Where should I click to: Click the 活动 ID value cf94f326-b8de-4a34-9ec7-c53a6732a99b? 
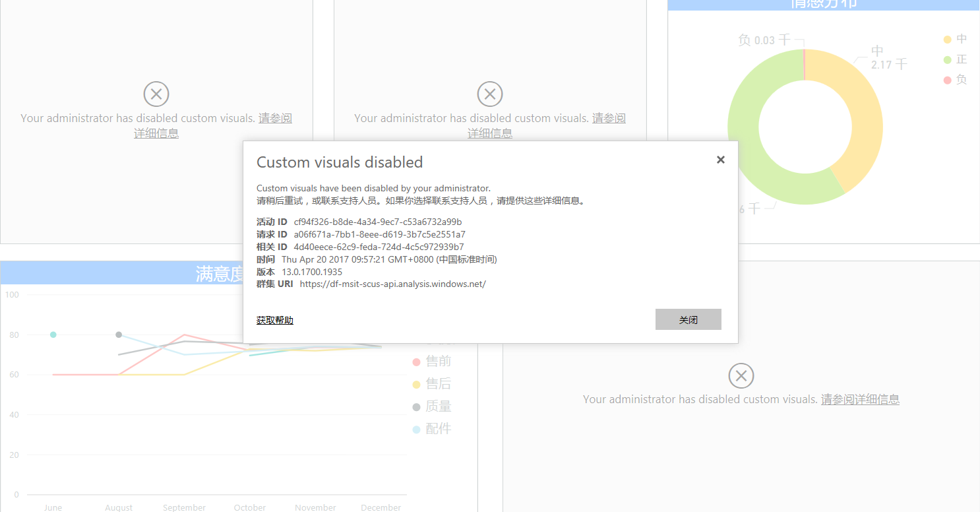378,222
